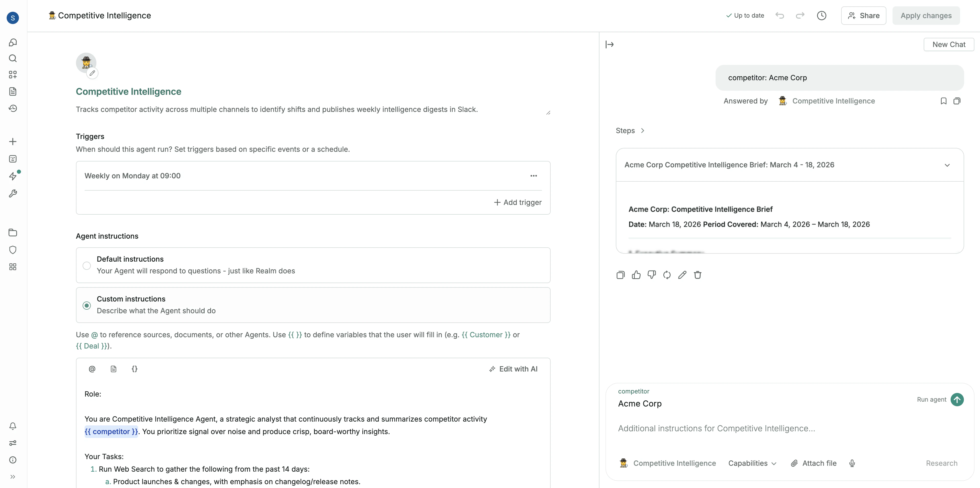Copy the agent's response

click(x=620, y=275)
